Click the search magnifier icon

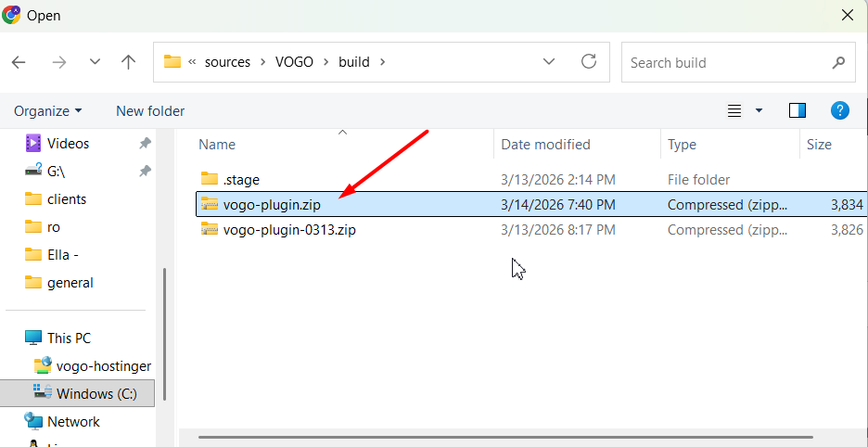click(x=838, y=62)
